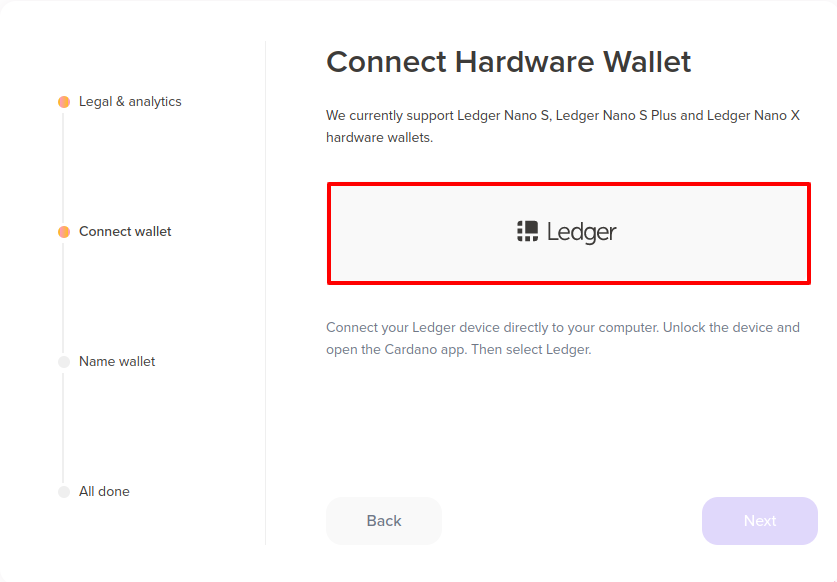Click progress line between Name wallet and All done
Viewport: 837px width, 582px height.
(x=63, y=427)
